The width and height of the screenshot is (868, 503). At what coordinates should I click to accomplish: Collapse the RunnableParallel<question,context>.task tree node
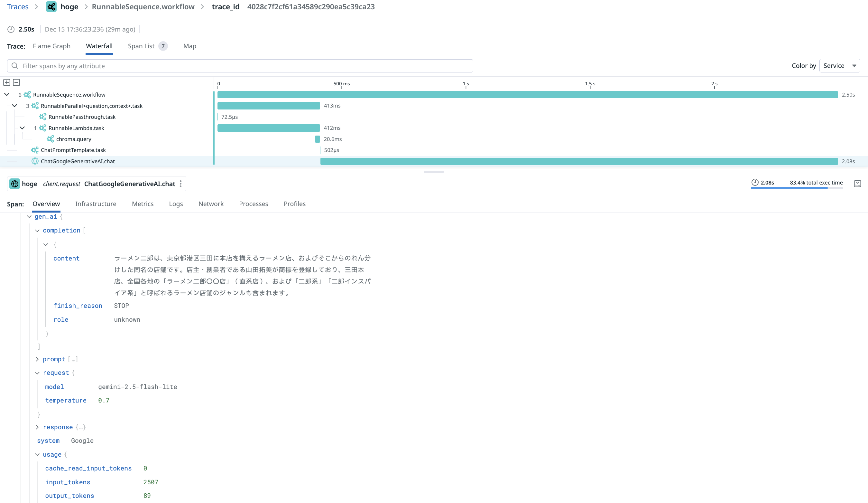coord(14,106)
